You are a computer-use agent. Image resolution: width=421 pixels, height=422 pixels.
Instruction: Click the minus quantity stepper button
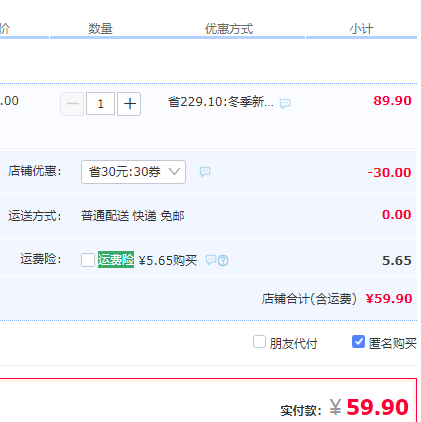[72, 104]
